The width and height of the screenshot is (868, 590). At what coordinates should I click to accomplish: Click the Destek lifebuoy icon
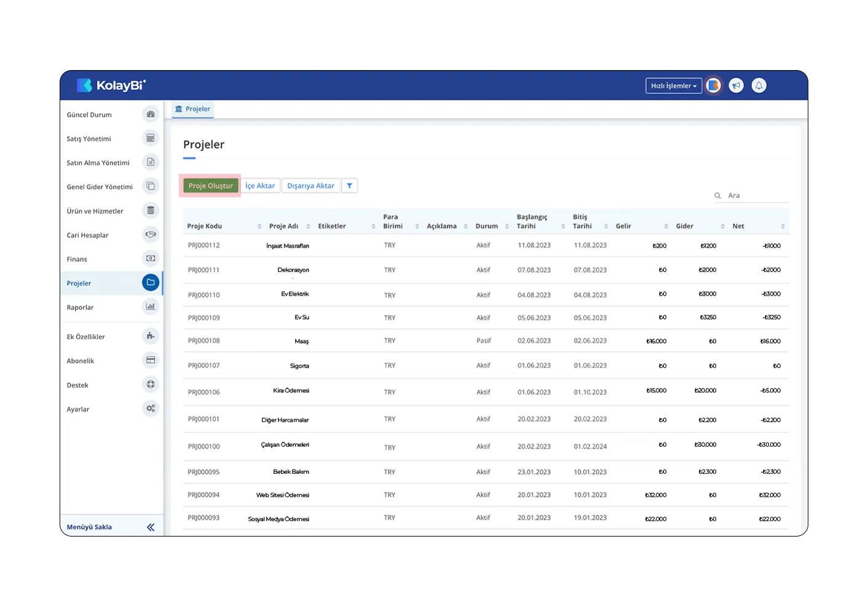pyautogui.click(x=151, y=385)
